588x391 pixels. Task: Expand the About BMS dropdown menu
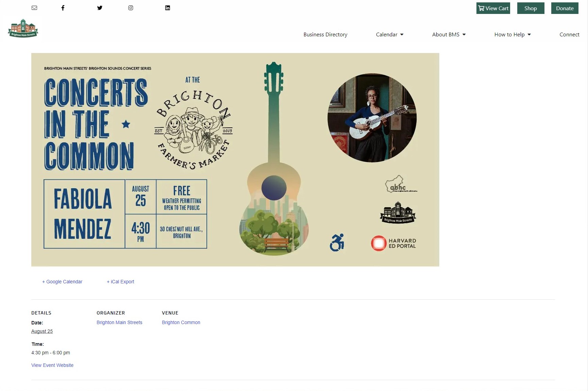pyautogui.click(x=449, y=35)
